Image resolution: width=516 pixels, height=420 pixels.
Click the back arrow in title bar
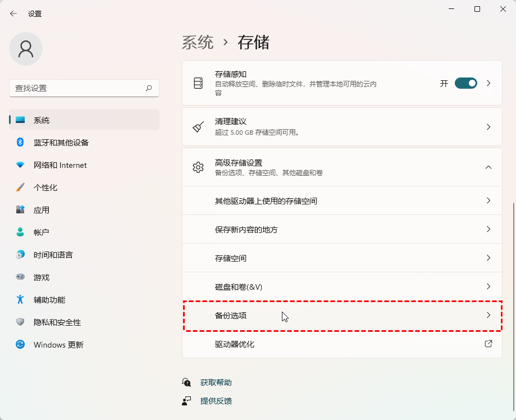coord(13,13)
